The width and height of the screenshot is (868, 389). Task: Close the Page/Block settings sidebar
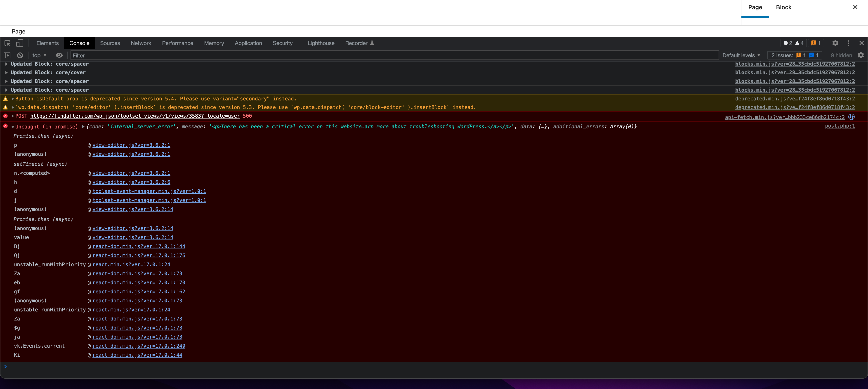[x=855, y=7]
